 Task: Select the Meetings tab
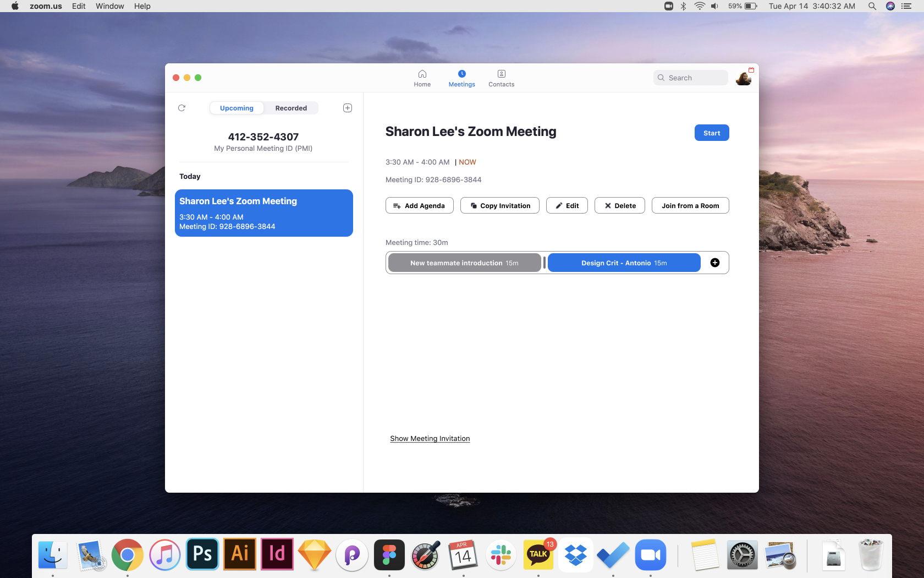tap(462, 78)
